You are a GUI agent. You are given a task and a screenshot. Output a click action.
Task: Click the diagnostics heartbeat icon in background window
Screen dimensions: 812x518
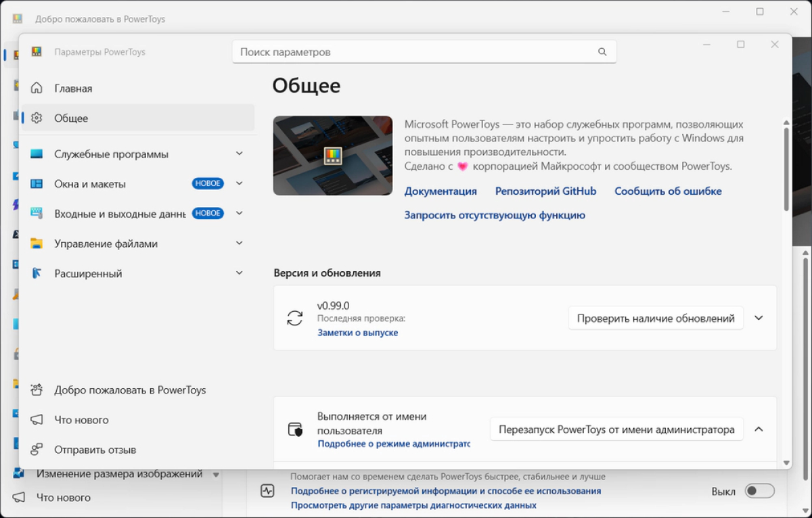point(267,491)
